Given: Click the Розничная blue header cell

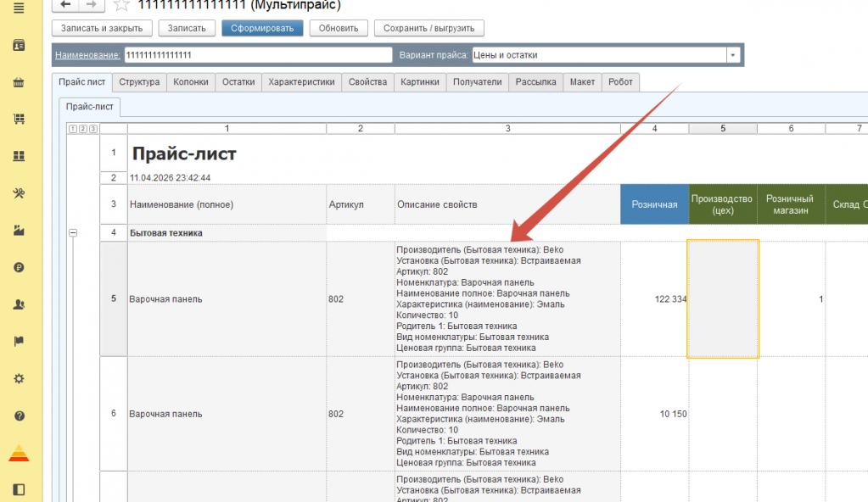Looking at the screenshot, I should click(x=654, y=204).
